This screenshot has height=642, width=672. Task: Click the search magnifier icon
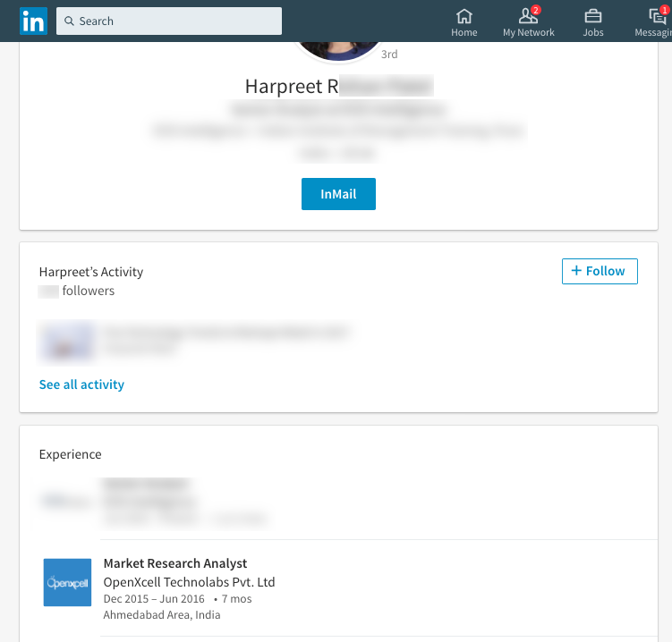pyautogui.click(x=69, y=21)
